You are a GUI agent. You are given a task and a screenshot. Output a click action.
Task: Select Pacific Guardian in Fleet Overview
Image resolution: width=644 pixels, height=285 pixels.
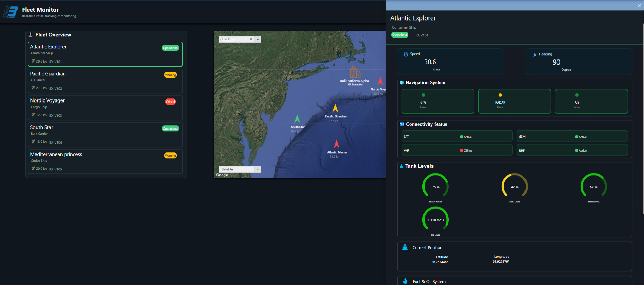tap(105, 81)
